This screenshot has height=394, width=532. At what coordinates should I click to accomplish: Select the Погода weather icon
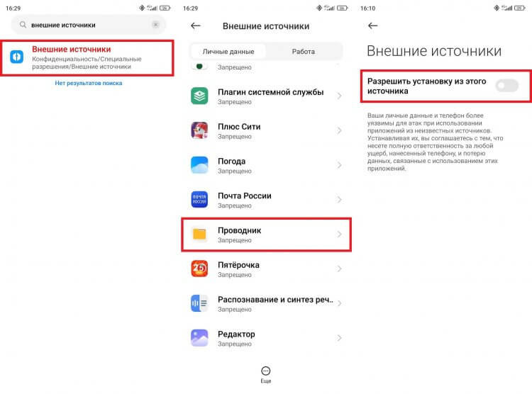[199, 165]
